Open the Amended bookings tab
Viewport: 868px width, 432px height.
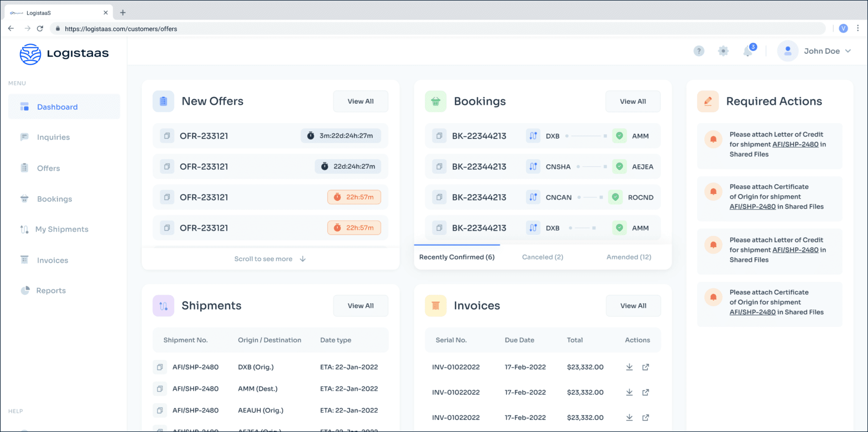click(628, 257)
